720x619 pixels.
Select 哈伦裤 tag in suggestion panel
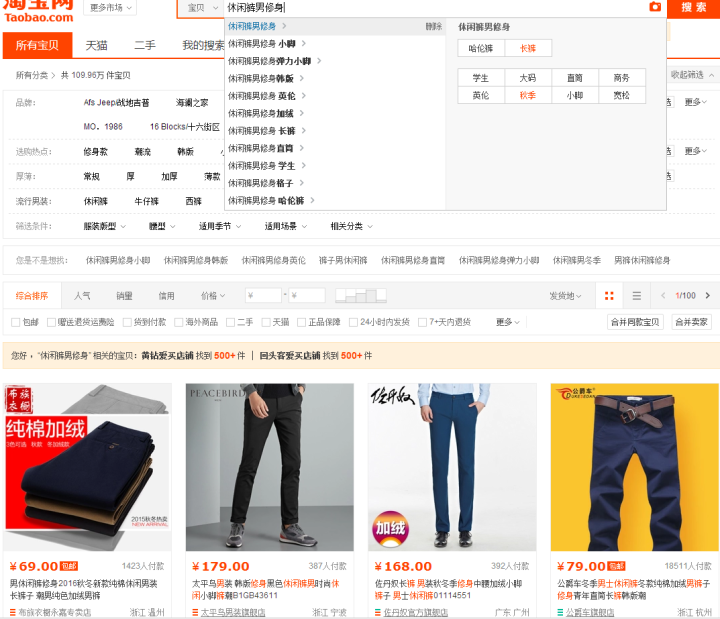tap(481, 48)
